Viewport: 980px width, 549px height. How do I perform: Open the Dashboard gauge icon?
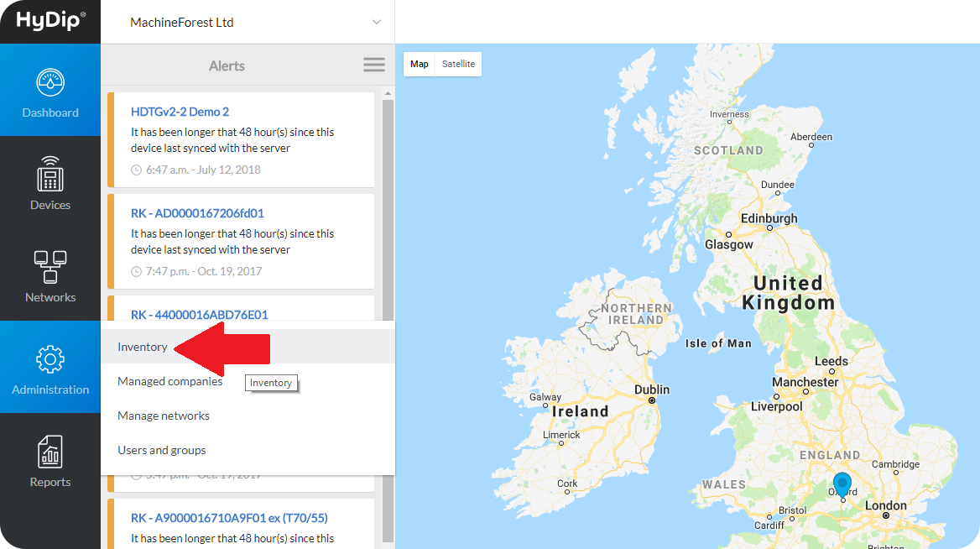(x=50, y=82)
